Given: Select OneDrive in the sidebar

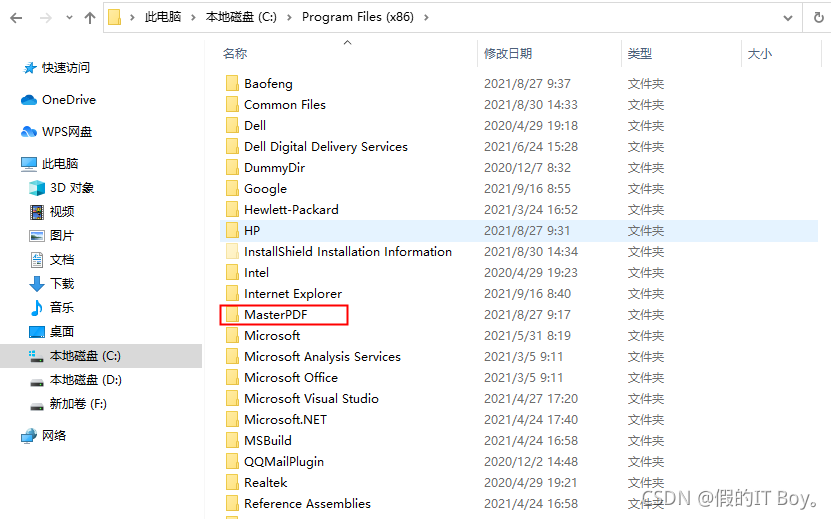Looking at the screenshot, I should (x=69, y=100).
